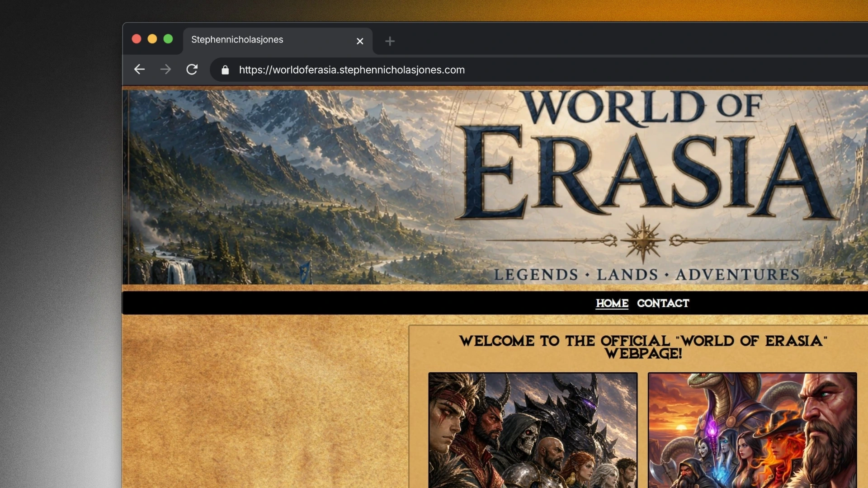
Task: Click the yellow minimize window button
Action: click(x=152, y=39)
